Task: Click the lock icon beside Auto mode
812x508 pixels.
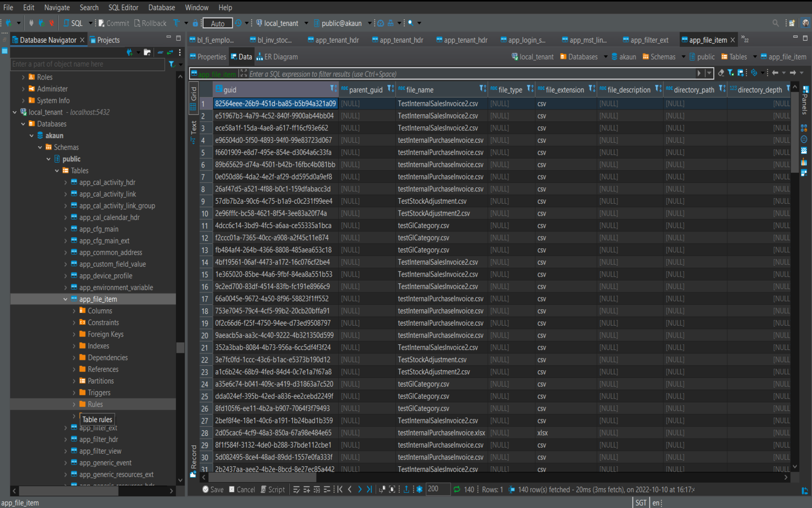Action: click(195, 23)
